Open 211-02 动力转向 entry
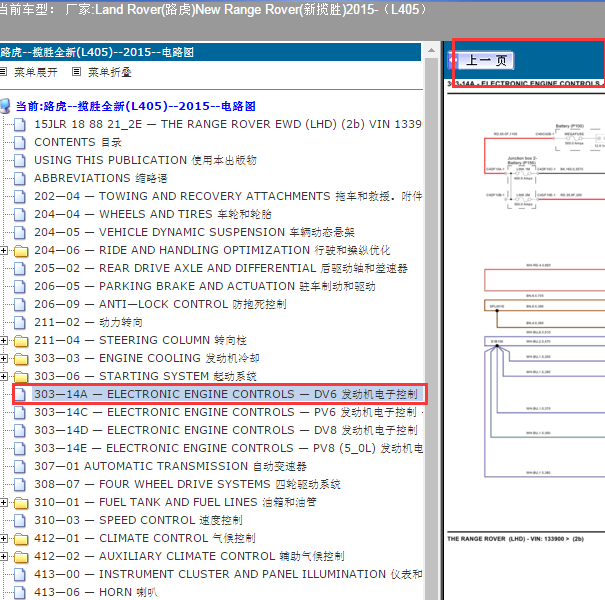The height and width of the screenshot is (600, 605). (88, 322)
